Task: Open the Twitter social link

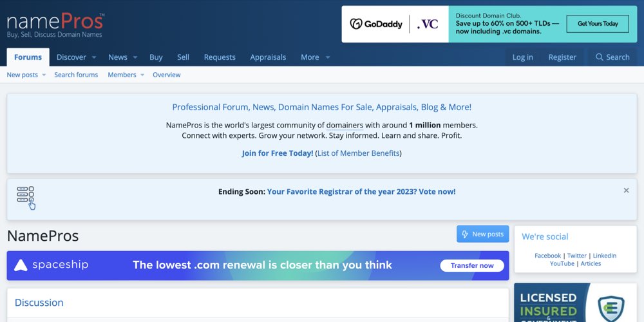Action: [x=576, y=256]
